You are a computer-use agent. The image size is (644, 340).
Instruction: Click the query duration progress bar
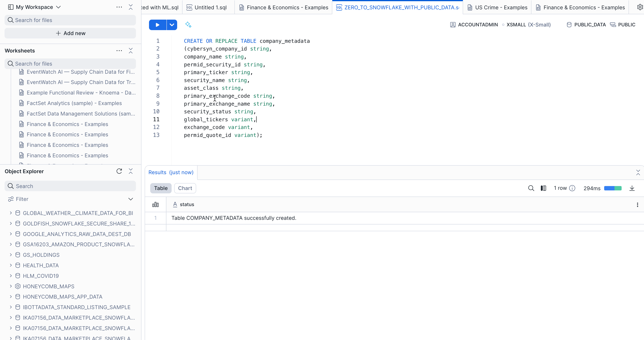click(612, 188)
